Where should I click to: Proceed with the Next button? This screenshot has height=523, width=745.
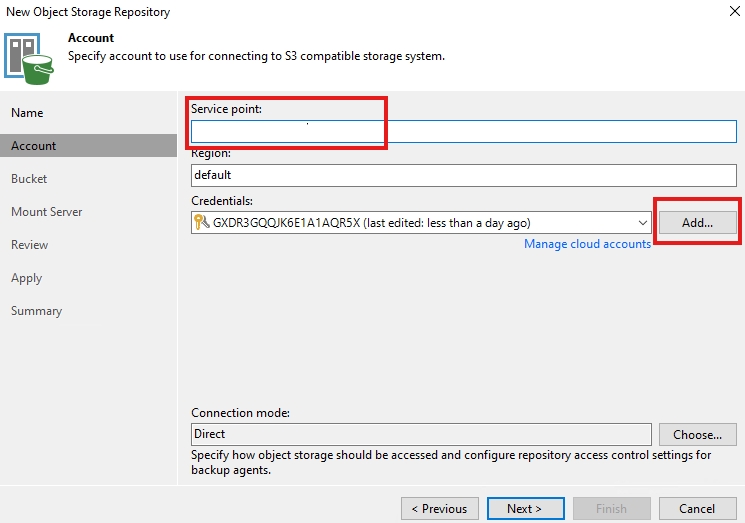coord(524,508)
